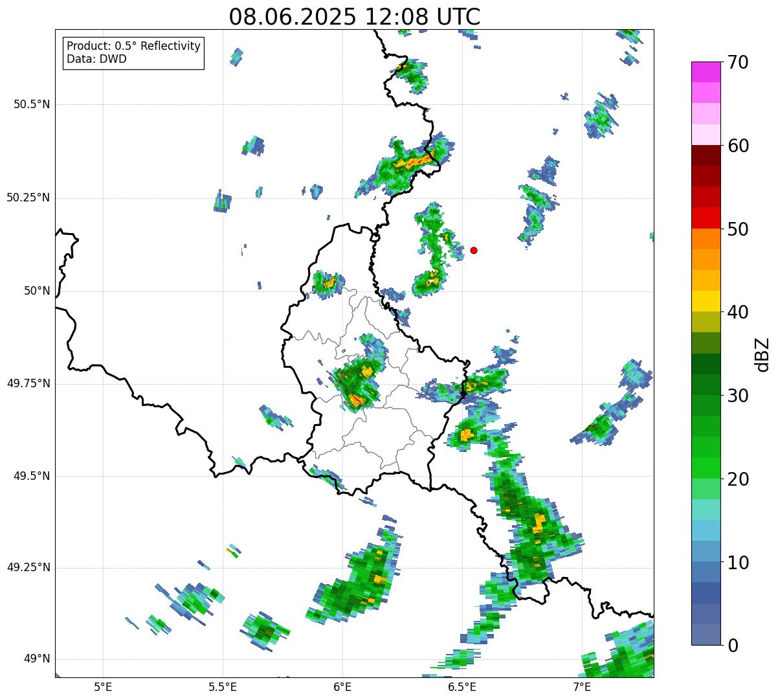Click the "dBZ" colorbar label
This screenshot has width=778, height=700.
point(762,354)
